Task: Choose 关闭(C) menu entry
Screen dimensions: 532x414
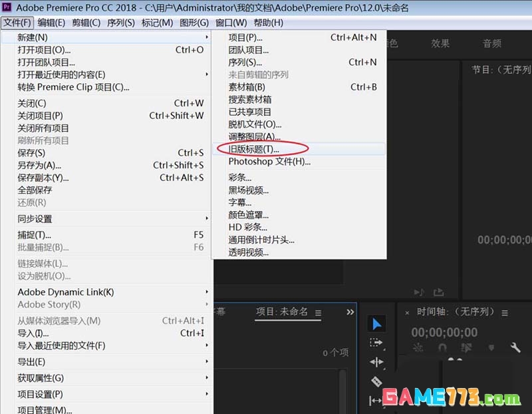Action: [106, 103]
